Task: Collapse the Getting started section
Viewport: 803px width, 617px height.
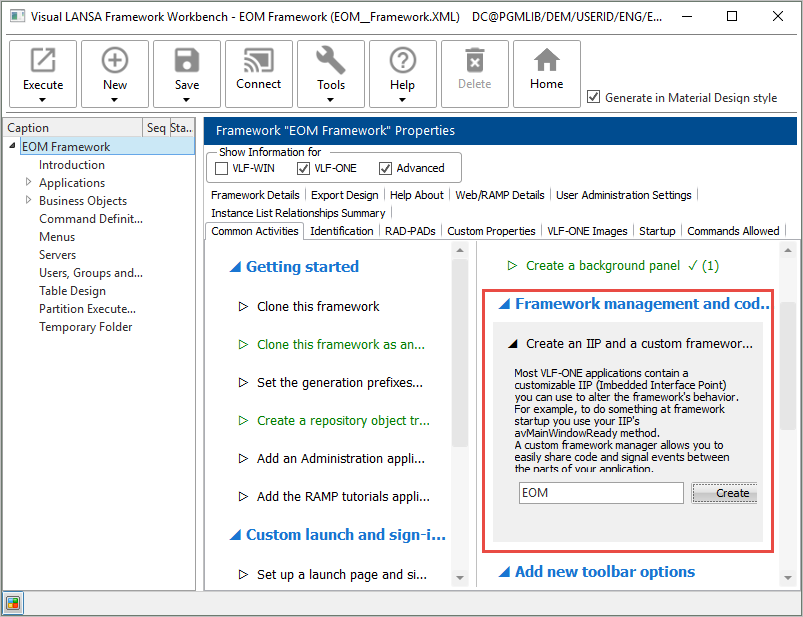Action: pyautogui.click(x=235, y=267)
